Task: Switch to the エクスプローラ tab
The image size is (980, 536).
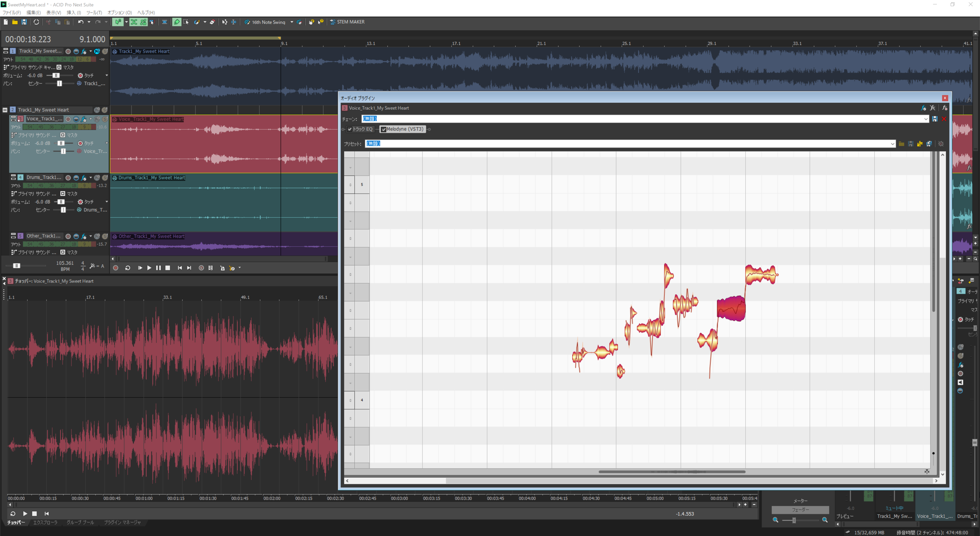Action: click(x=45, y=523)
